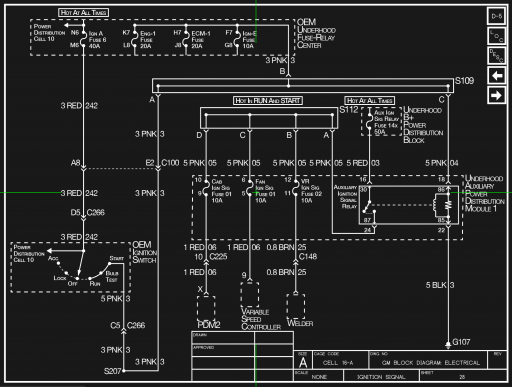Select the C100 connector label
The width and height of the screenshot is (512, 387).
tap(170, 163)
